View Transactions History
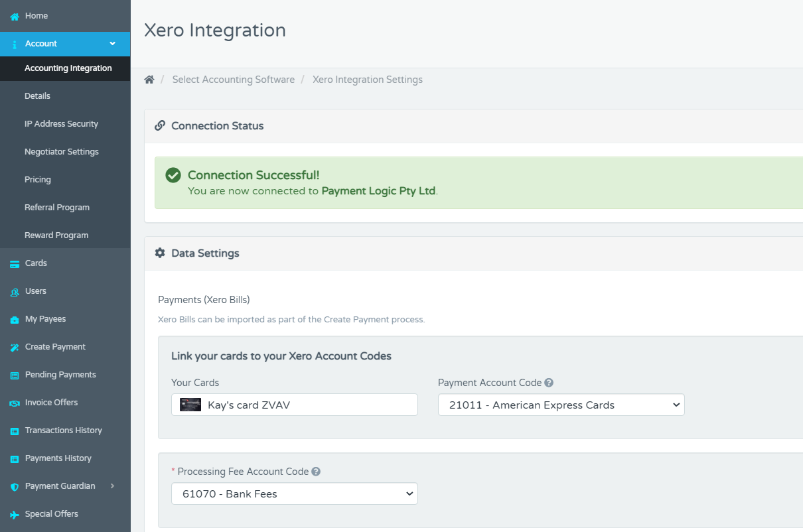 pyautogui.click(x=65, y=431)
